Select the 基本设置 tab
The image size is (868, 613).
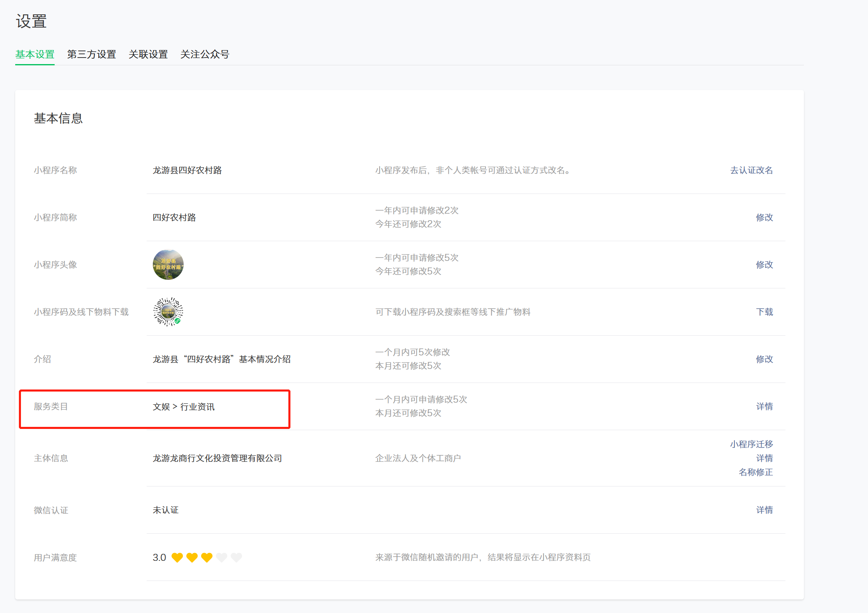point(35,54)
